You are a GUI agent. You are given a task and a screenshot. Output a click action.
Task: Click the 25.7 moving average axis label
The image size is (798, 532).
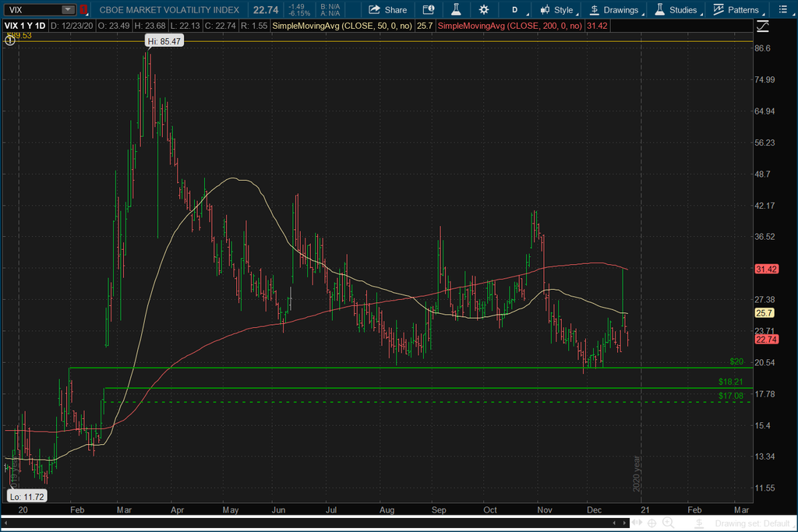tap(764, 313)
